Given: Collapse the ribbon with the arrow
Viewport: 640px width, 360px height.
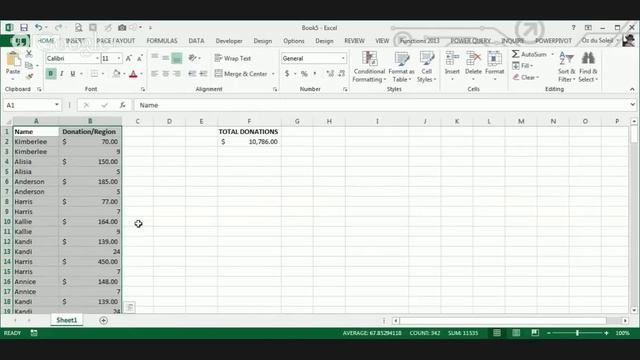Looking at the screenshot, I should (x=632, y=89).
